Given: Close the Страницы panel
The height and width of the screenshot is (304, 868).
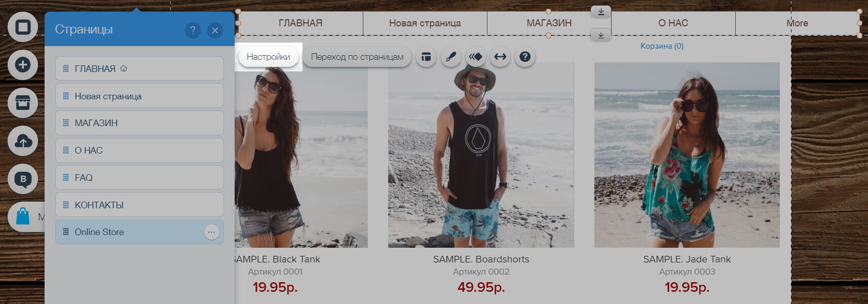Looking at the screenshot, I should 215,30.
